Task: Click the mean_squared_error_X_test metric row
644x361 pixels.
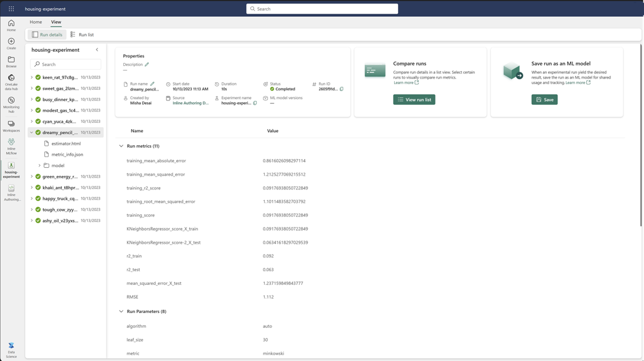Action: 369,283
